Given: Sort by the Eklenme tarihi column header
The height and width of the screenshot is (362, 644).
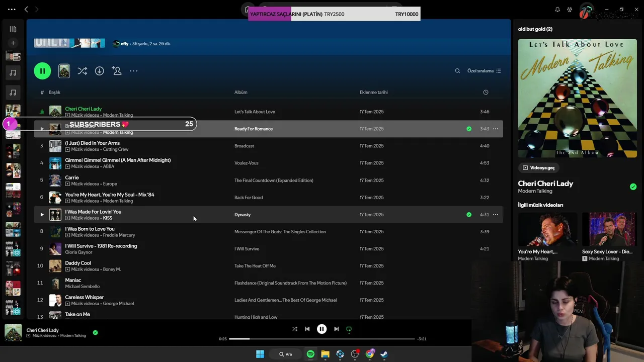Looking at the screenshot, I should coord(374,92).
